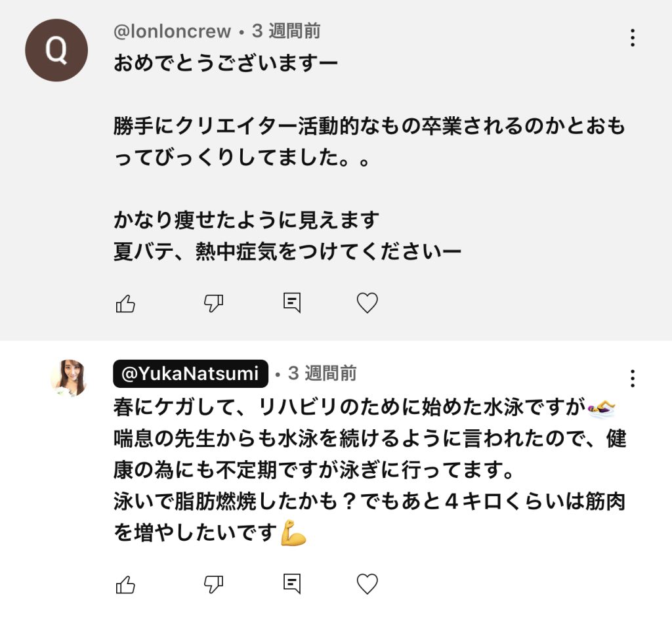Dislike the @lonloncrew comment
Image resolution: width=672 pixels, height=636 pixels.
click(x=214, y=303)
